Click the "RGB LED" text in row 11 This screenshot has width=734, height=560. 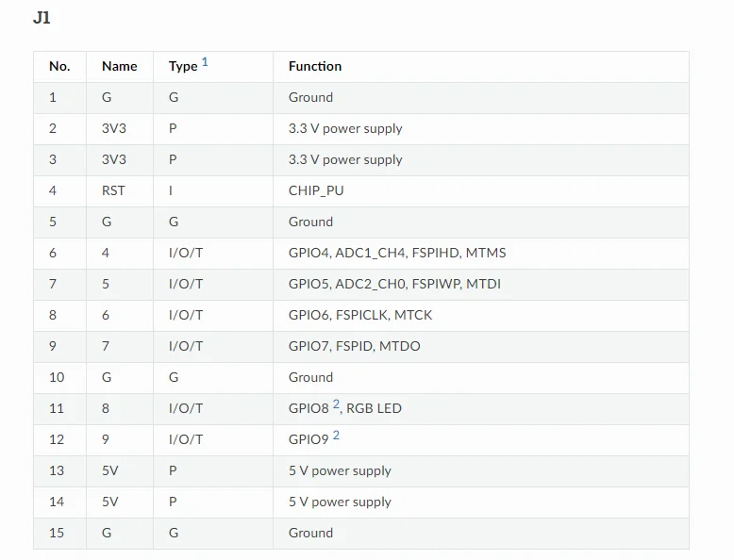click(374, 408)
